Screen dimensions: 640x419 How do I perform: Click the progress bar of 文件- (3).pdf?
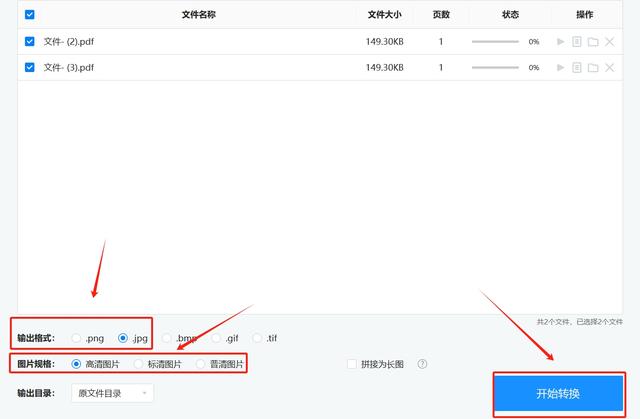pyautogui.click(x=495, y=67)
